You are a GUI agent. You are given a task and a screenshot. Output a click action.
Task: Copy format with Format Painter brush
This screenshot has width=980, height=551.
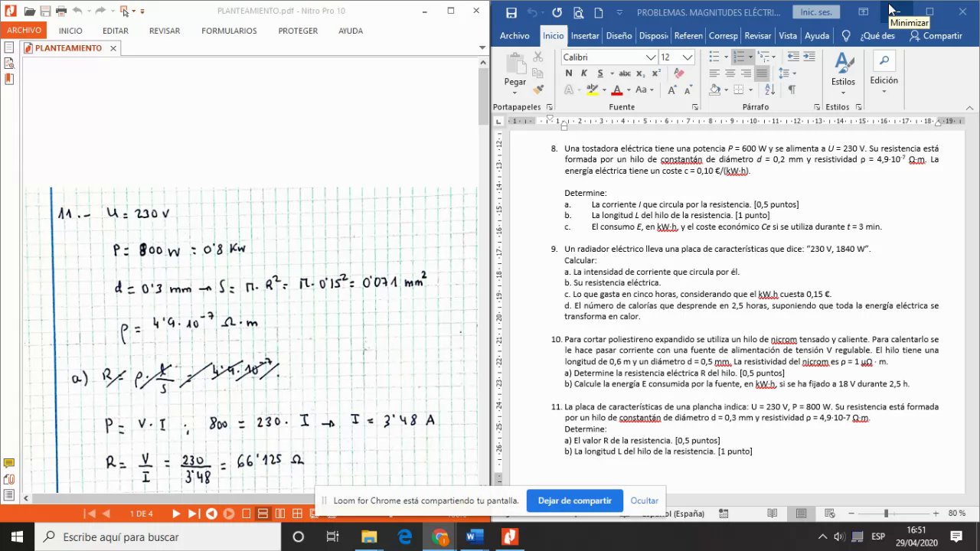click(x=538, y=90)
